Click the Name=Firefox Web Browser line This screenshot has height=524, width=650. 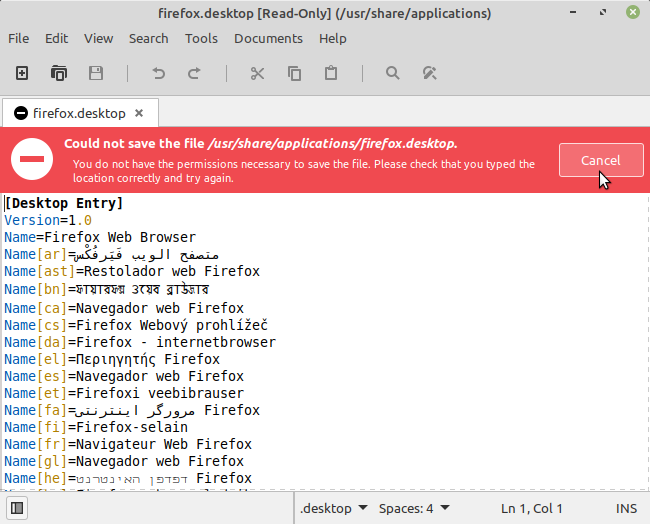[100, 238]
